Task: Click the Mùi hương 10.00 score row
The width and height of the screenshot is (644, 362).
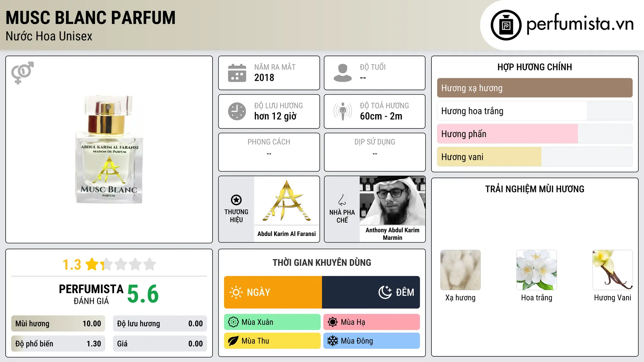Action: pos(58,324)
